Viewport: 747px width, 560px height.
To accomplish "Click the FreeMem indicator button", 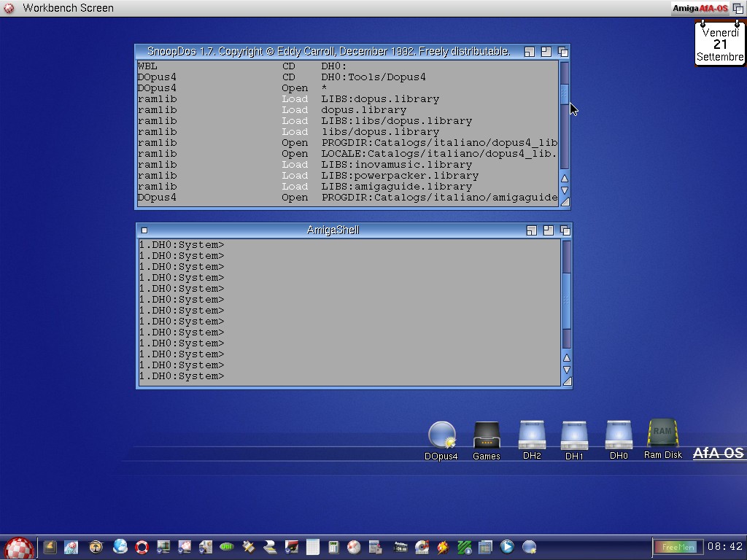I will [x=677, y=547].
